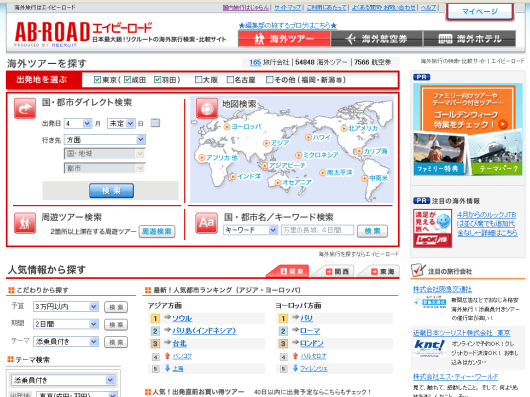Click the red Aa keyword search icon

(x=206, y=223)
